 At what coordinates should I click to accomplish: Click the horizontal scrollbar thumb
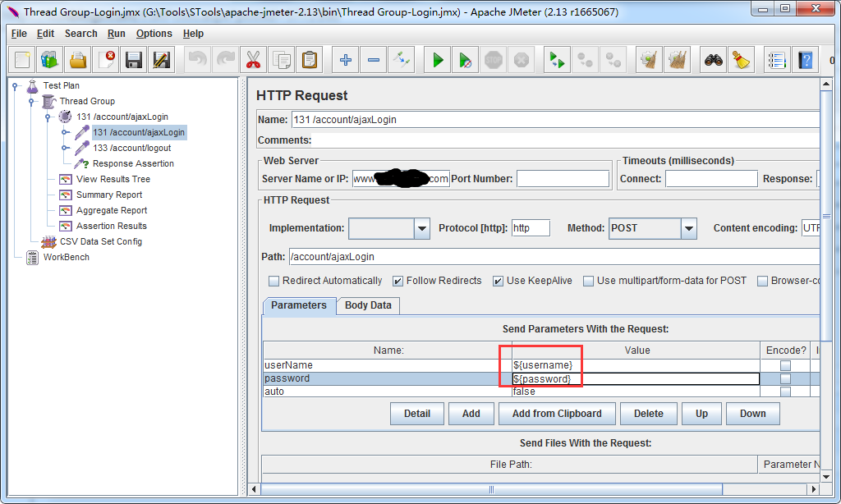pos(491,489)
